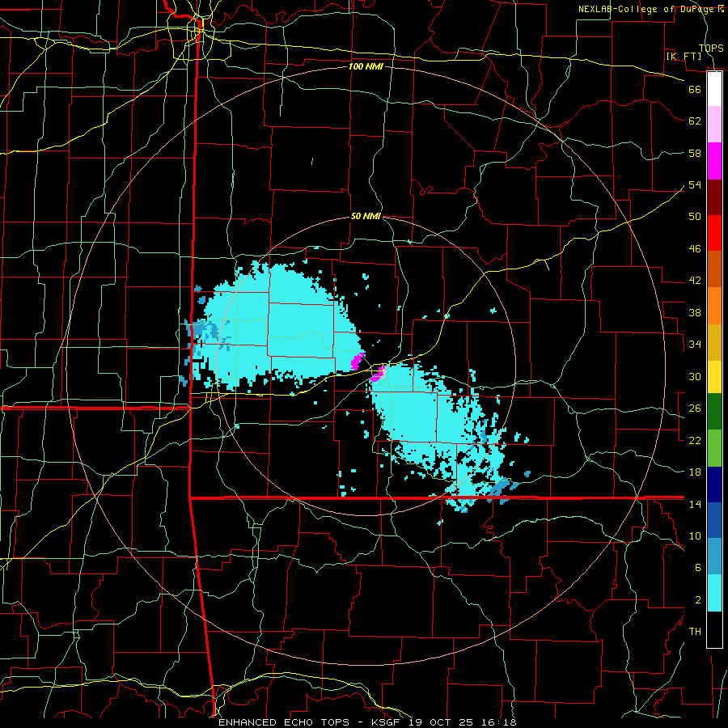Viewport: 728px width, 728px height.
Task: Click the '[K FT]' units label
Action: [684, 56]
